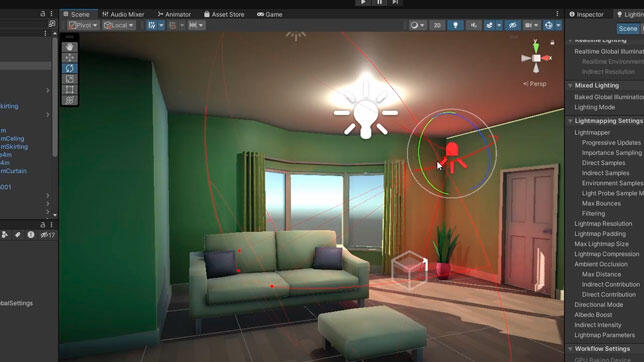Select the Transform tool

click(69, 100)
